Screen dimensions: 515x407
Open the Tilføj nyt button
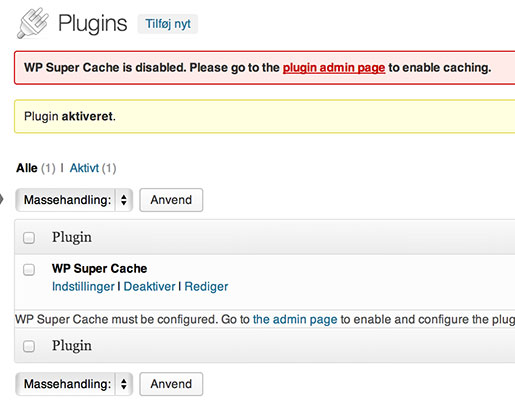168,24
